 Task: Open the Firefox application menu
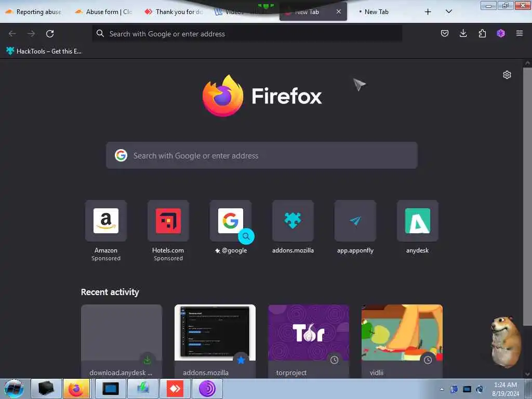[520, 33]
